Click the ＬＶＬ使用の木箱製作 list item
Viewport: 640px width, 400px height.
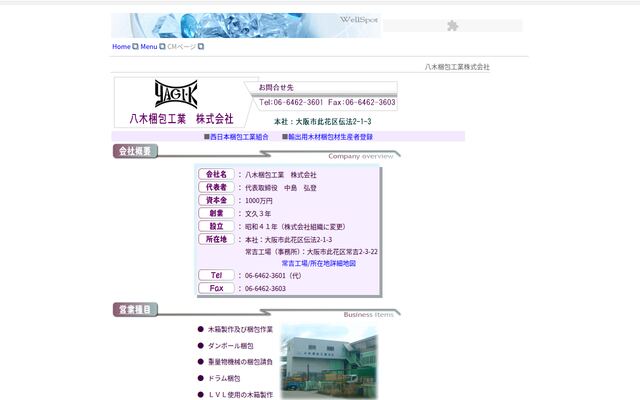point(240,395)
